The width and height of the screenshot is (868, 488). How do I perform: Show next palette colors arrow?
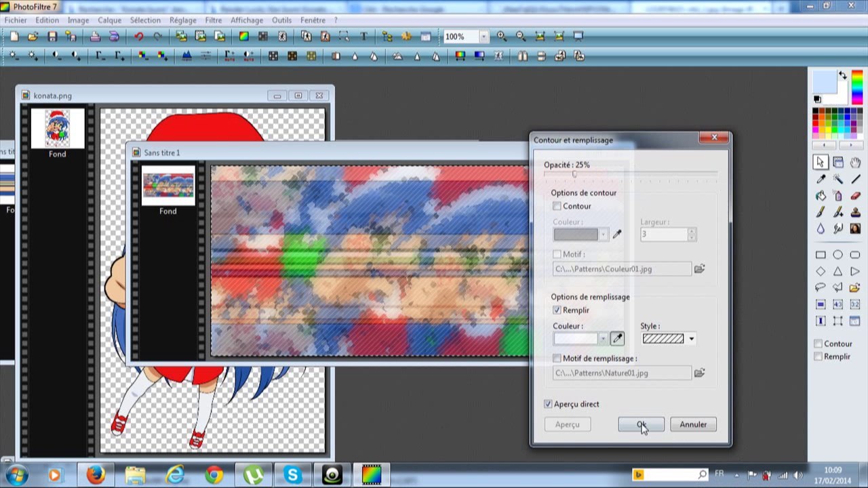[x=852, y=145]
